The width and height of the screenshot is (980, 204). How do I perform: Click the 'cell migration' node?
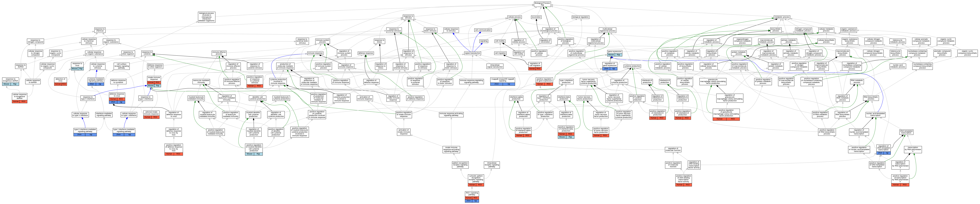[x=500, y=53]
